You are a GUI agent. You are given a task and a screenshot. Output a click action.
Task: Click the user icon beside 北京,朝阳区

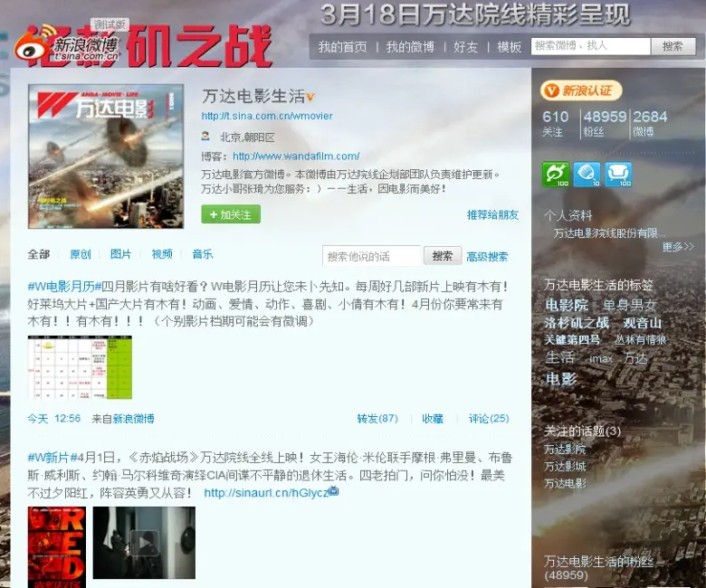tap(205, 137)
